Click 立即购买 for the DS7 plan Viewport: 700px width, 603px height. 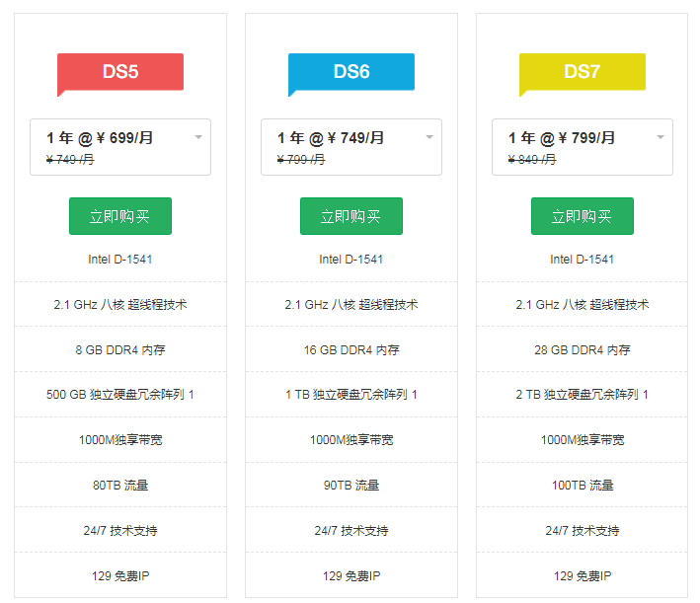click(x=583, y=216)
